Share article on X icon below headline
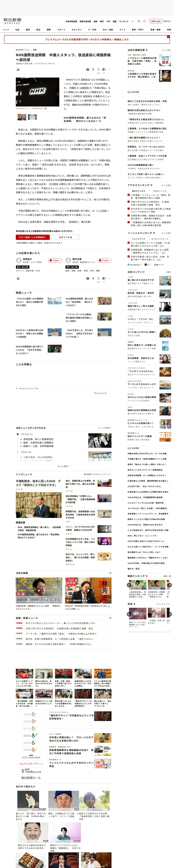The width and height of the screenshot is (174, 868). 98,69
